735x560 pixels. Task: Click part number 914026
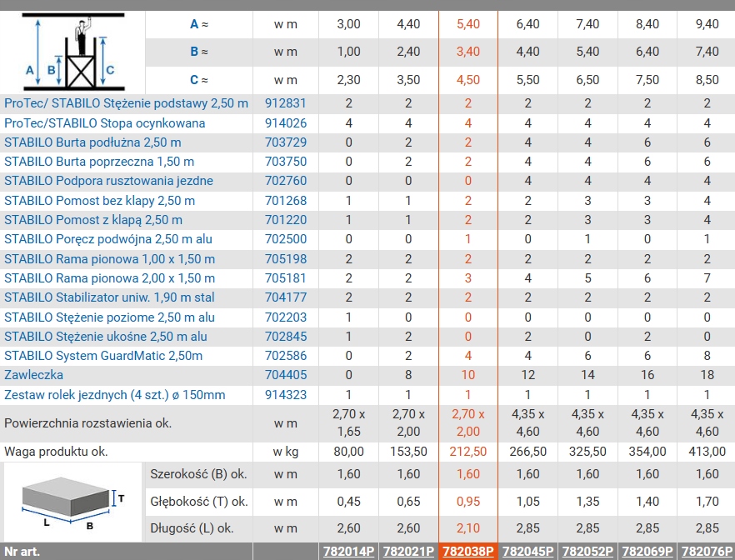click(x=286, y=123)
